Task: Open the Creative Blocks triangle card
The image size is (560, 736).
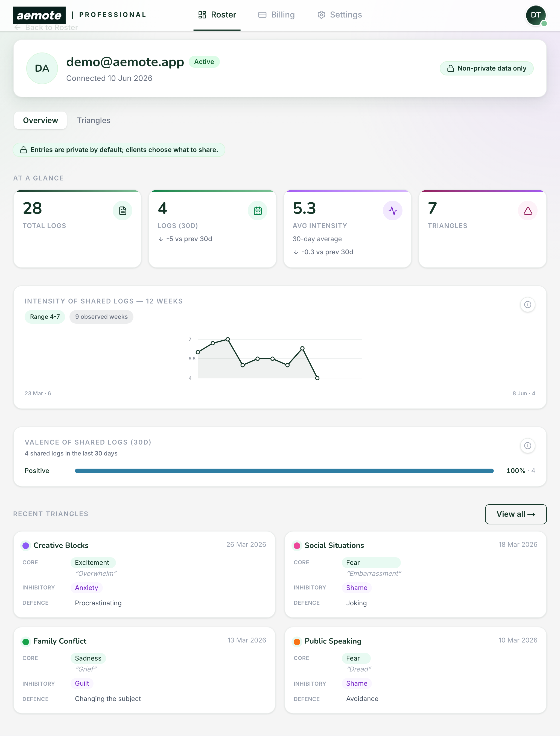Action: tap(144, 575)
